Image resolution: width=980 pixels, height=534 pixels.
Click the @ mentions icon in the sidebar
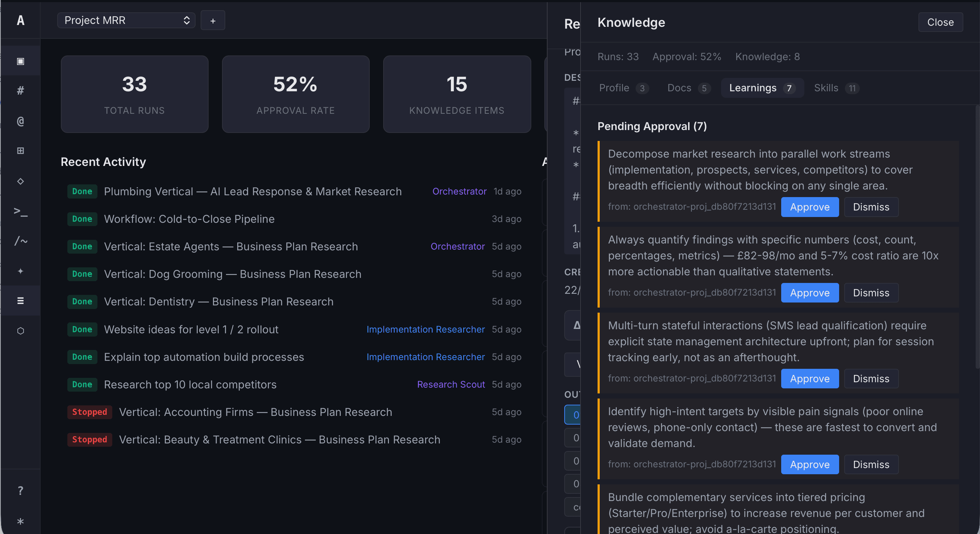[x=21, y=121]
